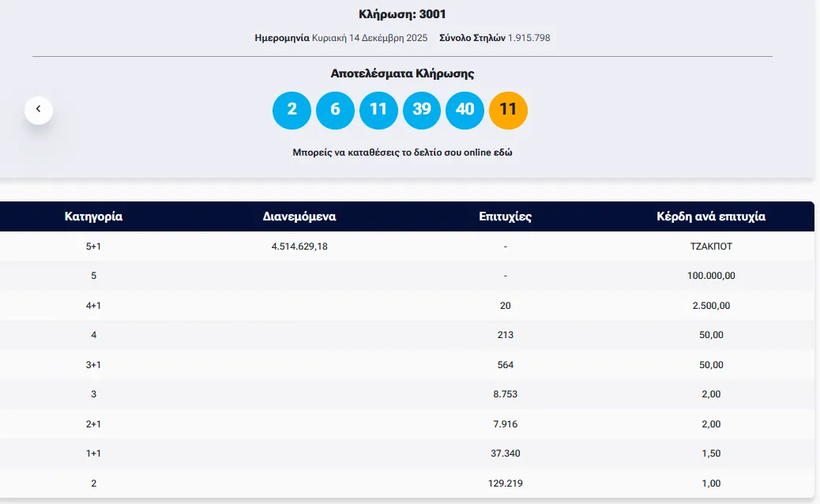Click the Κλήρωση: 3001 title
Screen dimensions: 820x504
coord(402,14)
